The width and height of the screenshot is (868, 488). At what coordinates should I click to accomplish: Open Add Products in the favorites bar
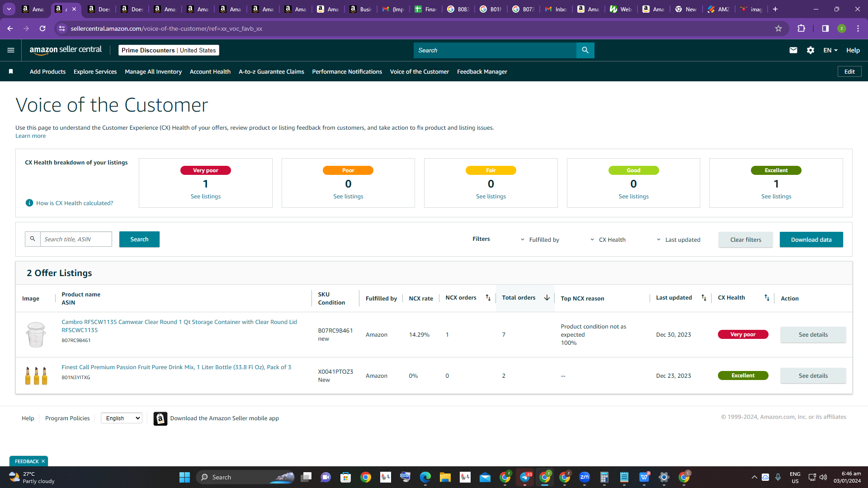click(47, 72)
